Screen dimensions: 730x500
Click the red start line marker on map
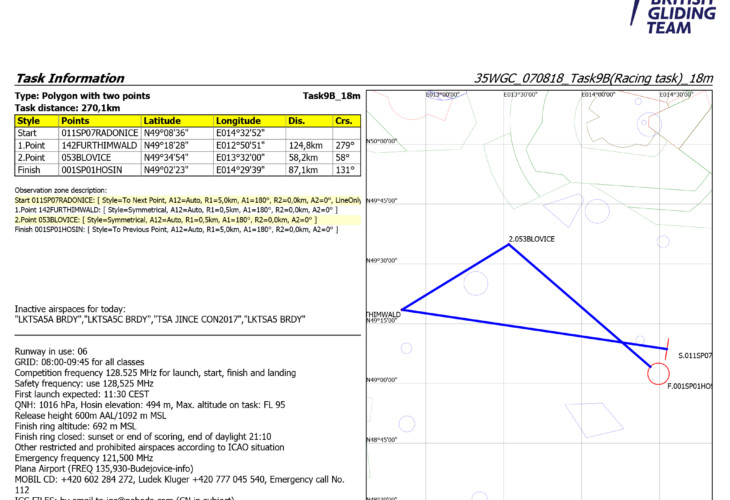tap(665, 348)
